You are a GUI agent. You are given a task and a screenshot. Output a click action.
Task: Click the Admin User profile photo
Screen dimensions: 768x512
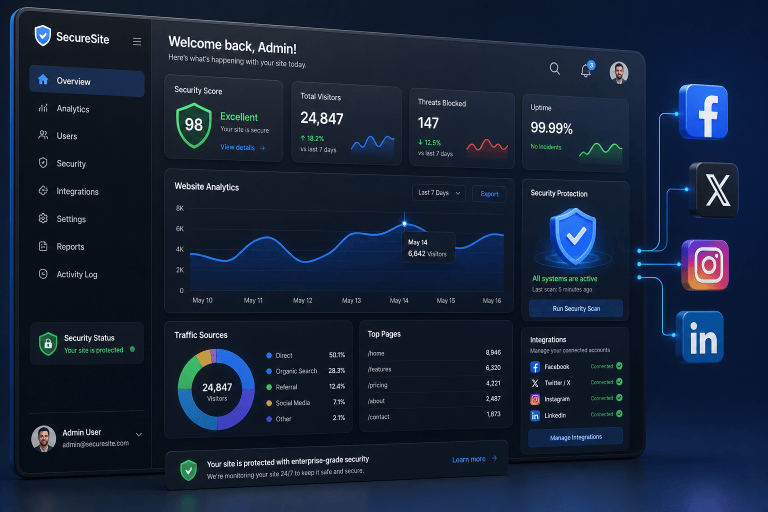[44, 438]
